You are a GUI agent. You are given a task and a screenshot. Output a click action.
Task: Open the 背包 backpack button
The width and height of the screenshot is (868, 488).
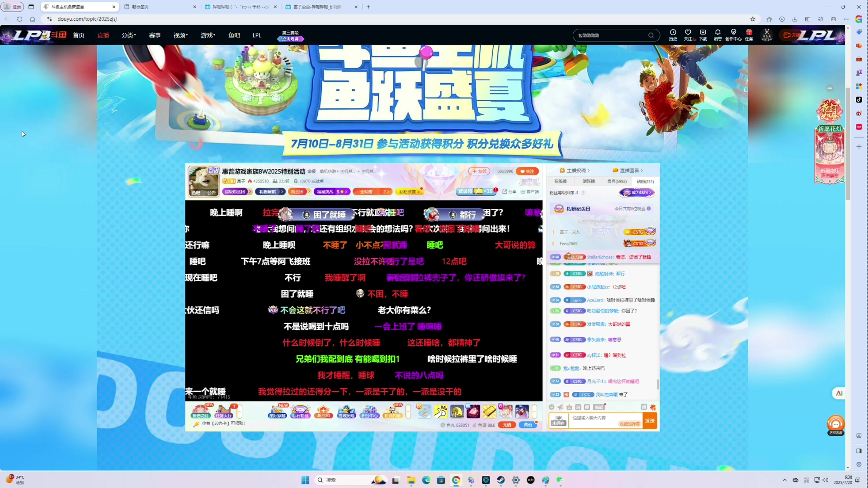pyautogui.click(x=528, y=425)
